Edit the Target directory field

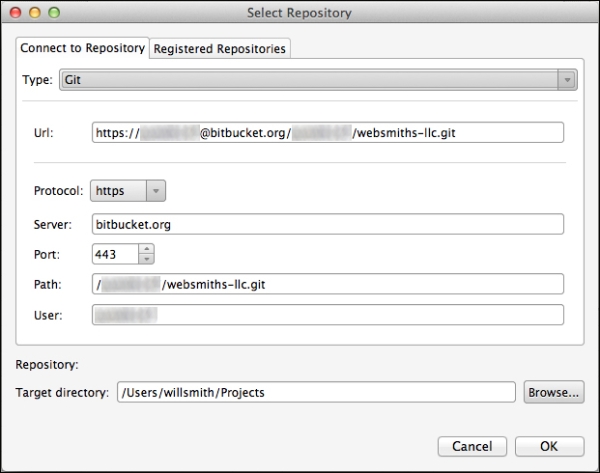pyautogui.click(x=316, y=392)
